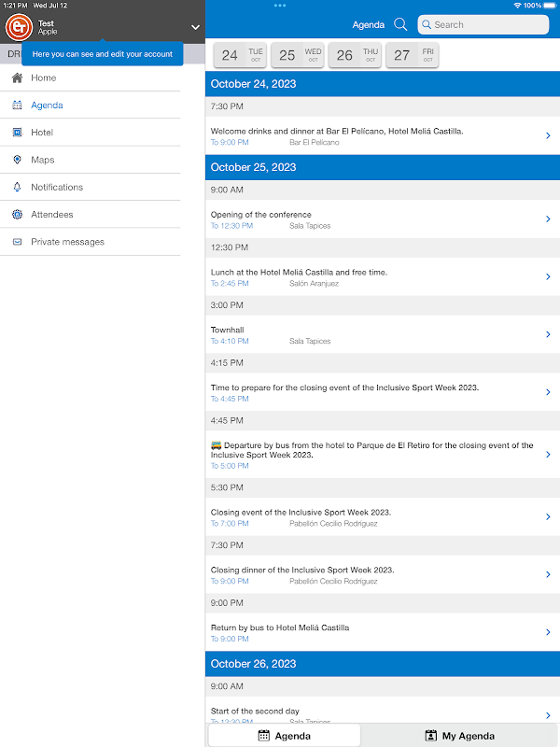Open the Attendees globe icon
This screenshot has height=747, width=560.
[x=17, y=215]
